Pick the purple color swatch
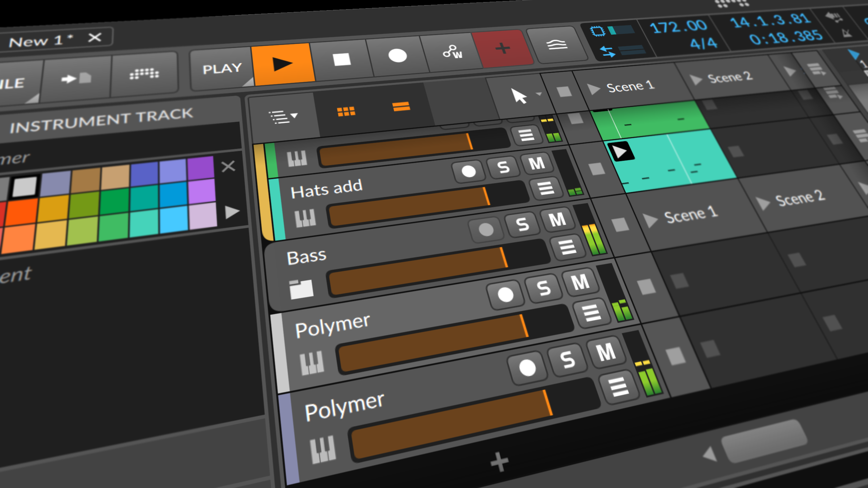The image size is (868, 488). pos(201,168)
